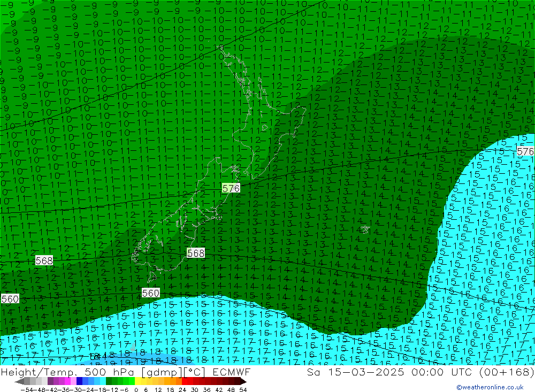
Task: Click the 560 contour label at the left edge
Action: tap(10, 299)
